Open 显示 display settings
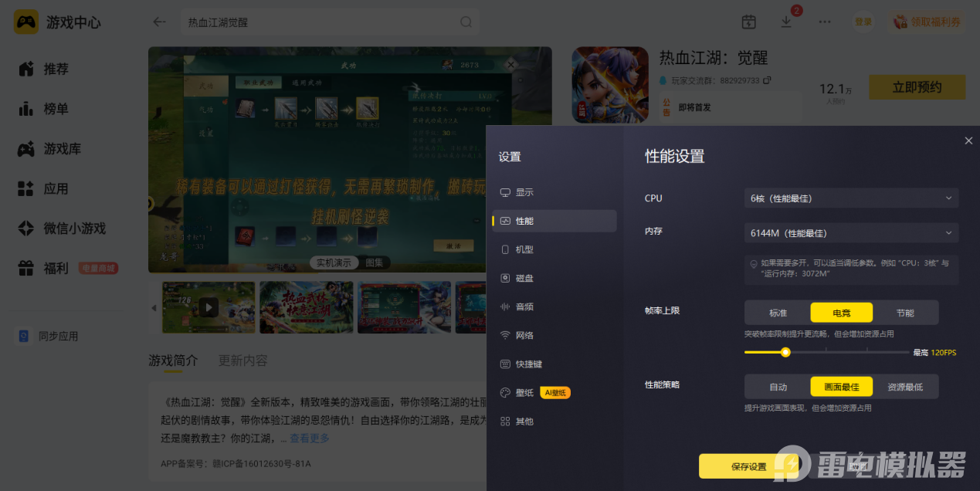Screen dimensions: 980x491 tap(554, 192)
